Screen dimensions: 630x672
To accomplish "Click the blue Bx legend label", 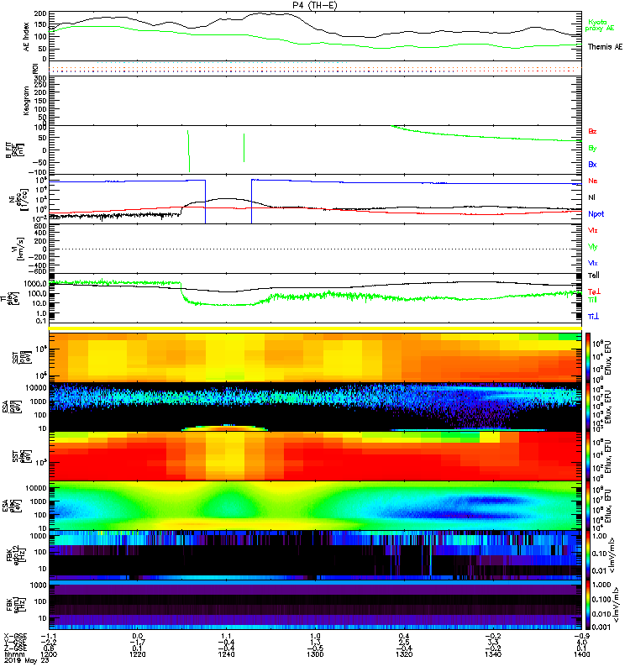I will (592, 164).
